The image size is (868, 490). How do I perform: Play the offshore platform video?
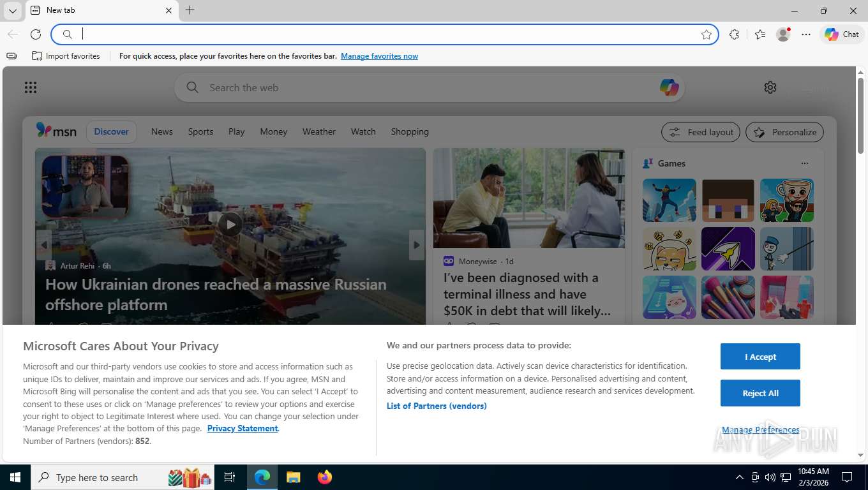click(230, 224)
